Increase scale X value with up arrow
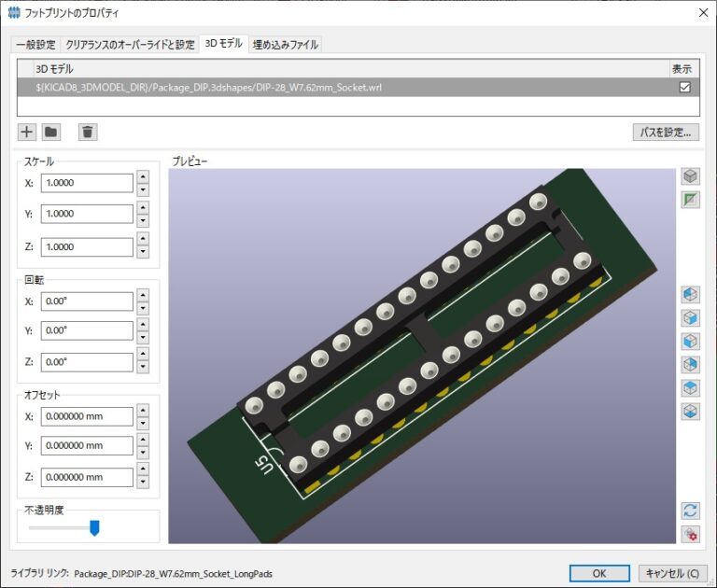Viewport: 717px width, 588px height. 143,177
